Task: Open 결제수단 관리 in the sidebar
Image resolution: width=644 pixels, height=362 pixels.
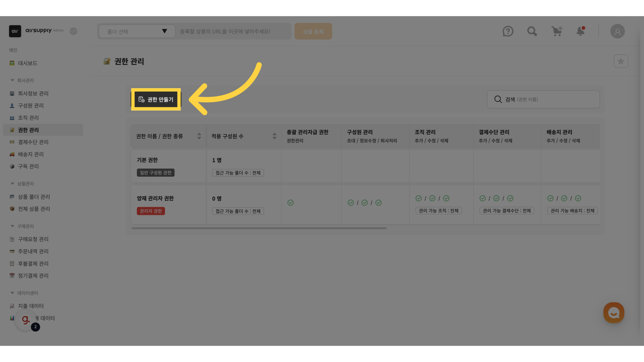Action: tap(33, 142)
